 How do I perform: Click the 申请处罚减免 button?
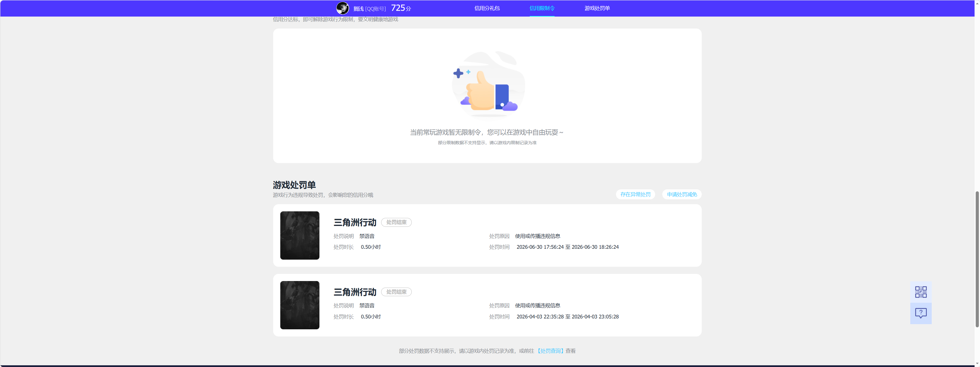(682, 194)
